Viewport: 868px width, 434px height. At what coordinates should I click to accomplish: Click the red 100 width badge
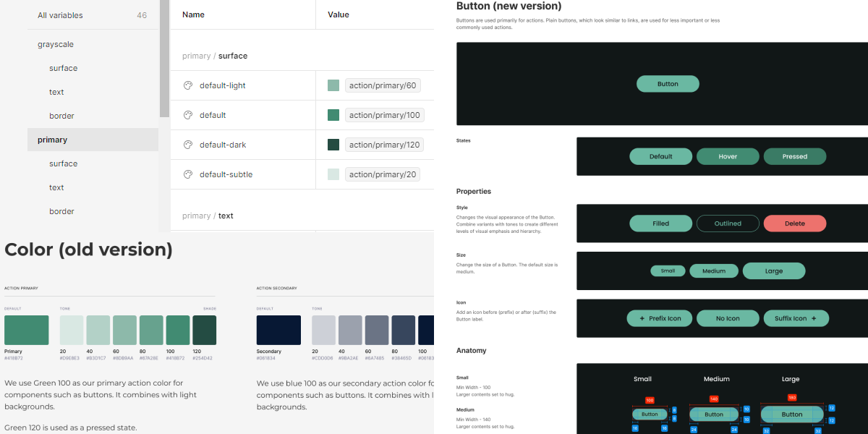650,400
